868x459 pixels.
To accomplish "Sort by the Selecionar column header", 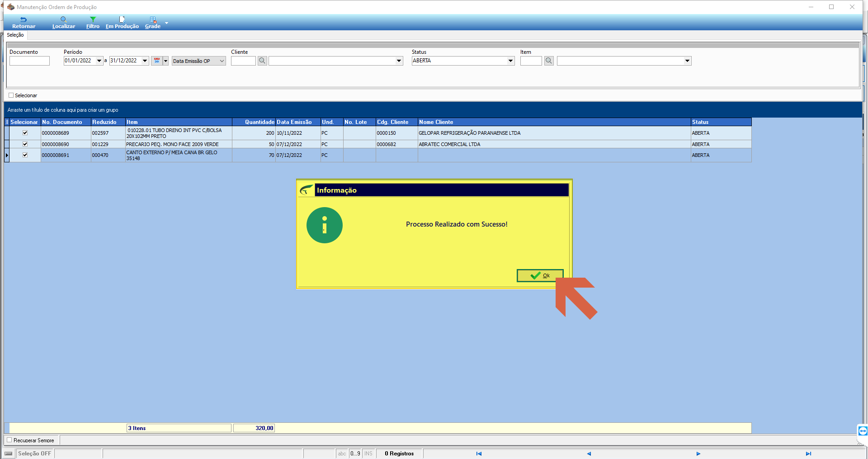I will [24, 122].
